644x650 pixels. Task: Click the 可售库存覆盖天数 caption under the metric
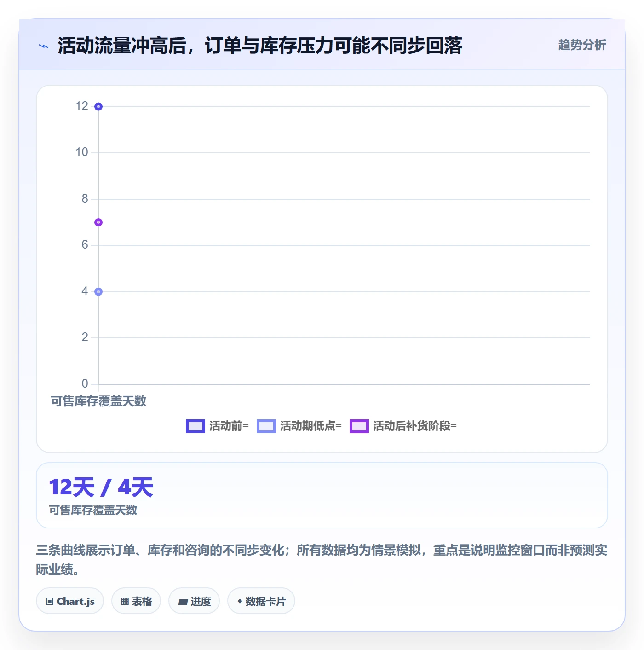tap(93, 510)
